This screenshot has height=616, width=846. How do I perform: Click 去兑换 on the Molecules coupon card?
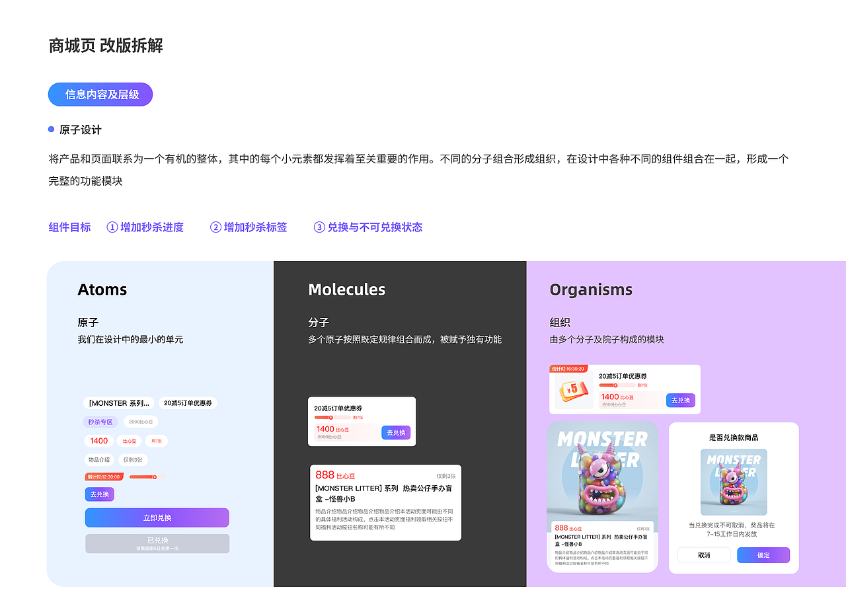click(x=396, y=433)
